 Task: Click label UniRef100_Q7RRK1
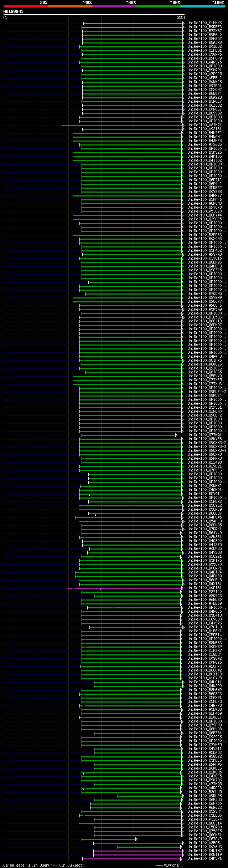(204, 529)
